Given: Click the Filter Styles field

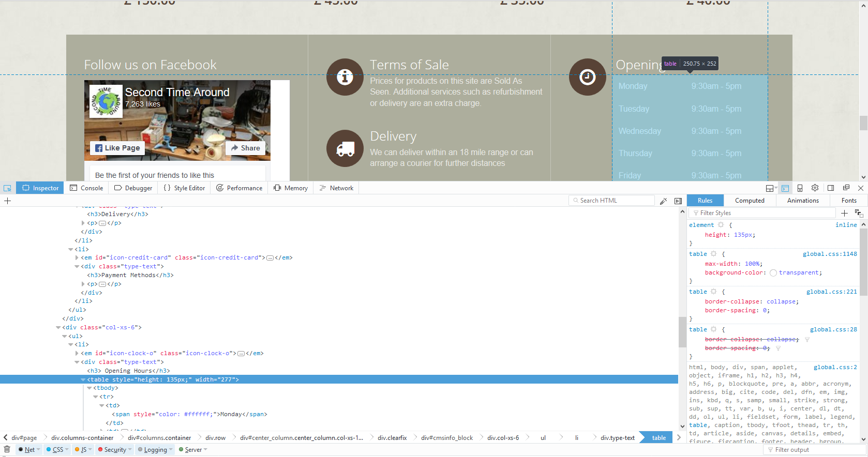Looking at the screenshot, I should click(762, 213).
